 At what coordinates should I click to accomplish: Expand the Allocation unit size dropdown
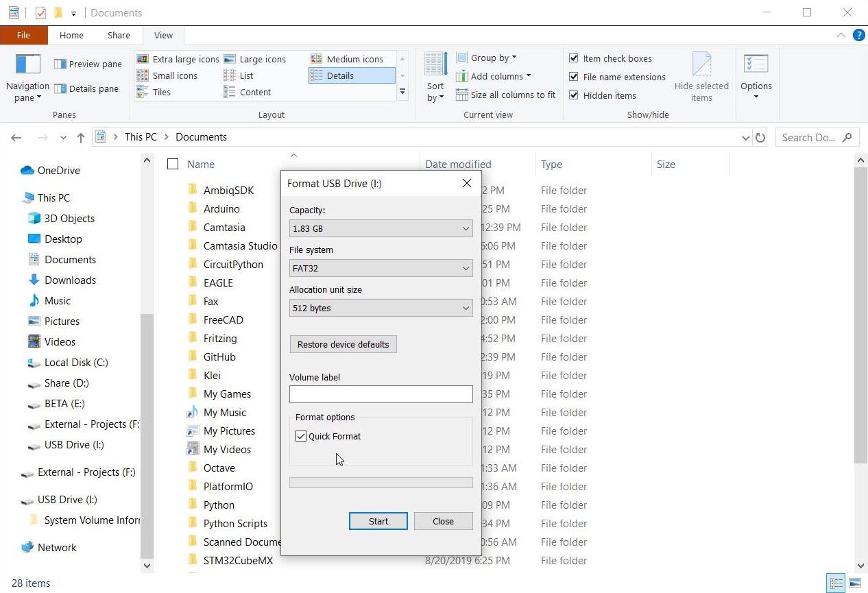381,308
